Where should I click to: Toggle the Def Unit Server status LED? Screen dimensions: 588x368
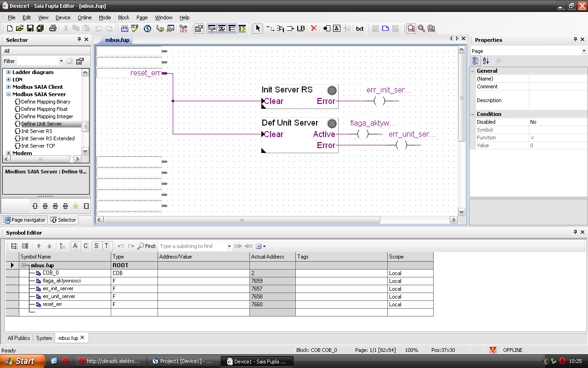(x=332, y=123)
